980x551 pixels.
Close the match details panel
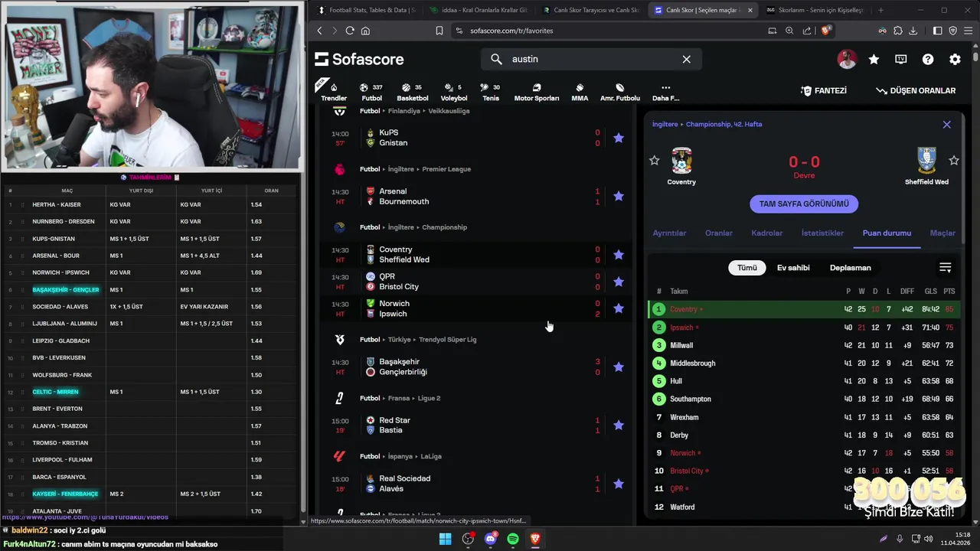947,125
